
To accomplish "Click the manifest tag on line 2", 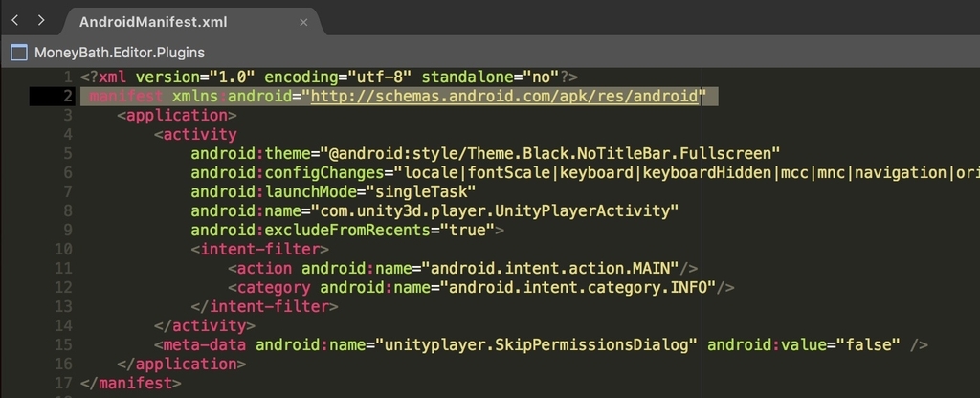I will [x=126, y=97].
